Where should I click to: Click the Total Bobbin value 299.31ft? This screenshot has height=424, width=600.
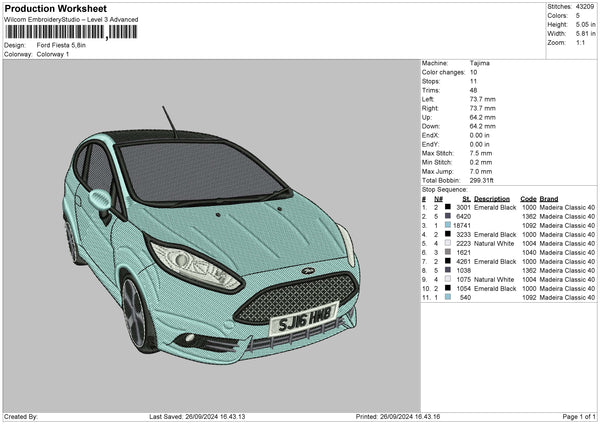click(x=481, y=180)
